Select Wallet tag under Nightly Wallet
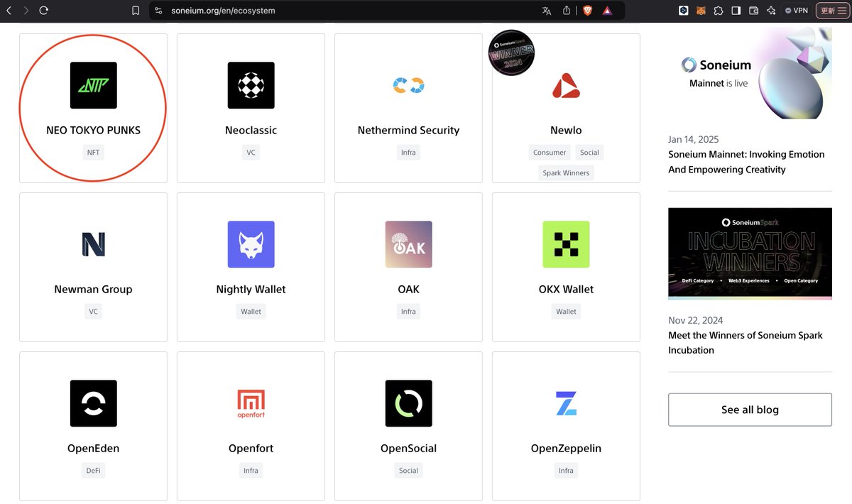852x504 pixels. pos(251,312)
